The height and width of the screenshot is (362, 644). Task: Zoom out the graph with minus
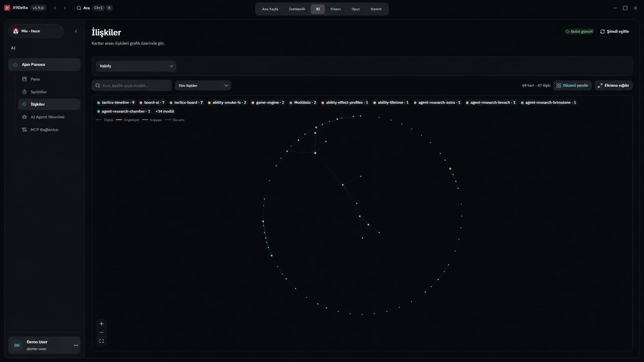(x=102, y=333)
